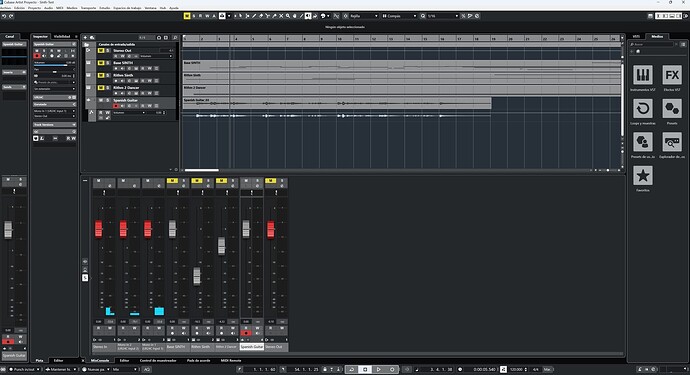Select the Zoom magnifier tool

coord(288,16)
